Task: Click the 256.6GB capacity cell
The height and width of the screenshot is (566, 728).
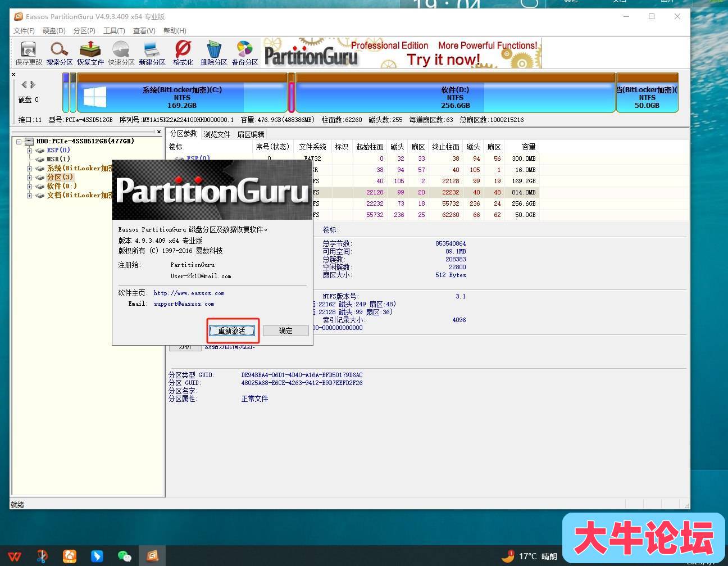Action: click(523, 203)
